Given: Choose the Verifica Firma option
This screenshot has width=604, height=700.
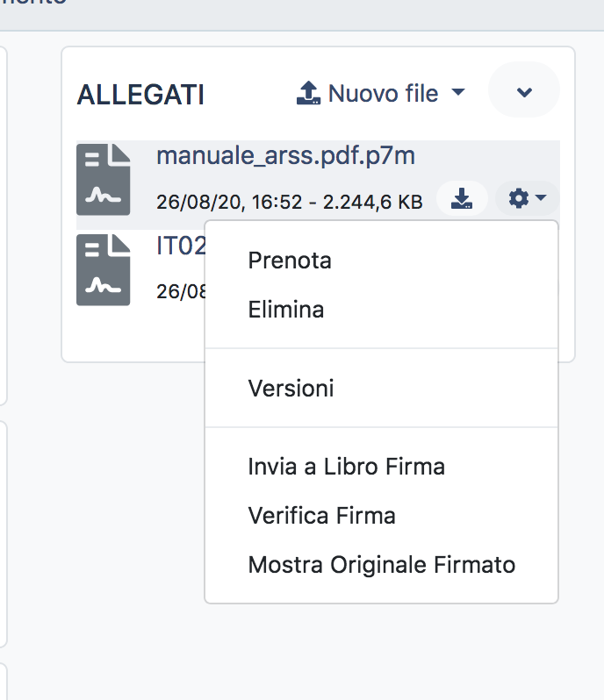Looking at the screenshot, I should pyautogui.click(x=321, y=516).
